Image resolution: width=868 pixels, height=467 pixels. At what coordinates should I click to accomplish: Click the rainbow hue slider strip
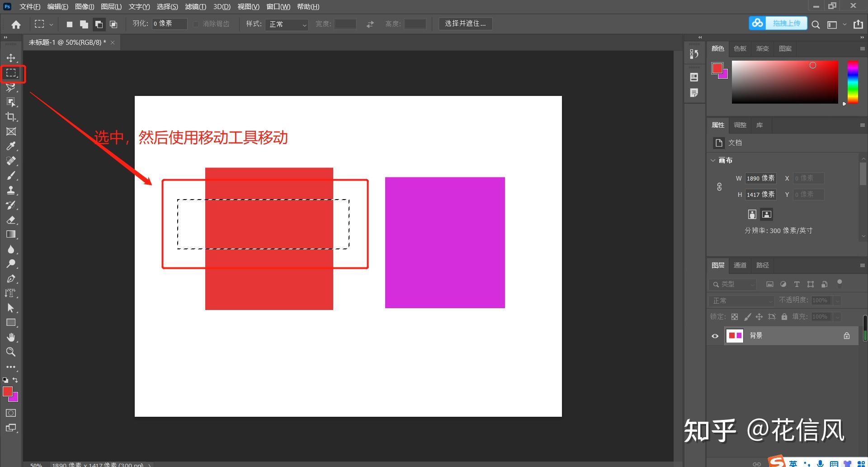853,82
